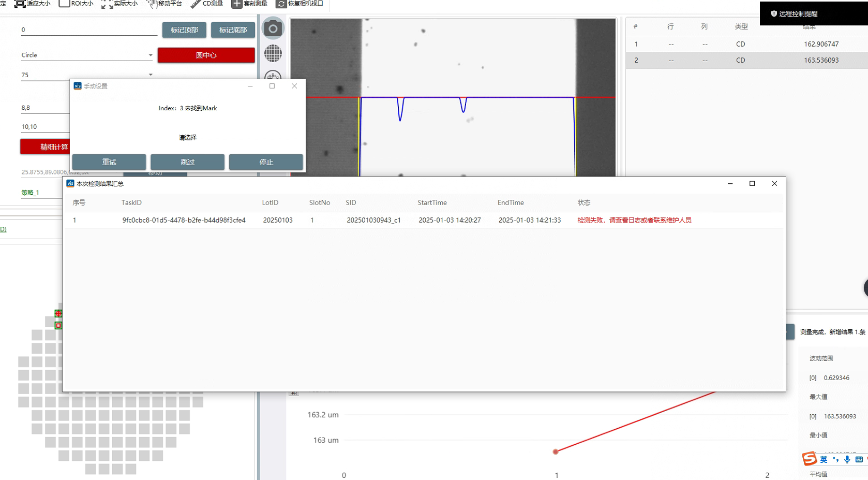This screenshot has width=868, height=480.
Task: Click the shield icon in 远程控制提醒
Action: click(774, 14)
